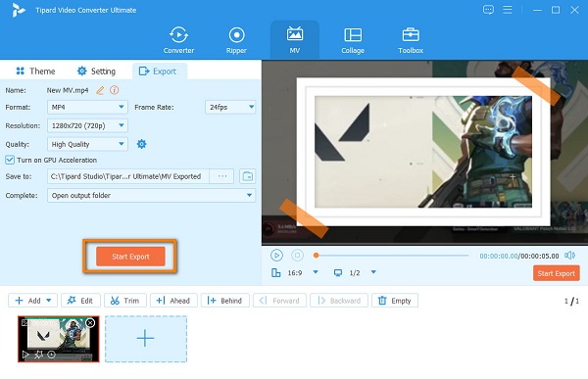Switch to the Theme tab
This screenshot has width=588, height=379.
tap(35, 71)
